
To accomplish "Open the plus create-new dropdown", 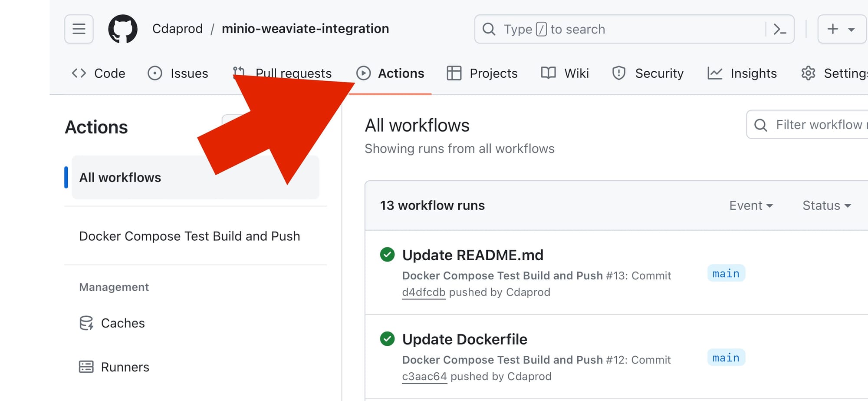I will click(x=841, y=29).
